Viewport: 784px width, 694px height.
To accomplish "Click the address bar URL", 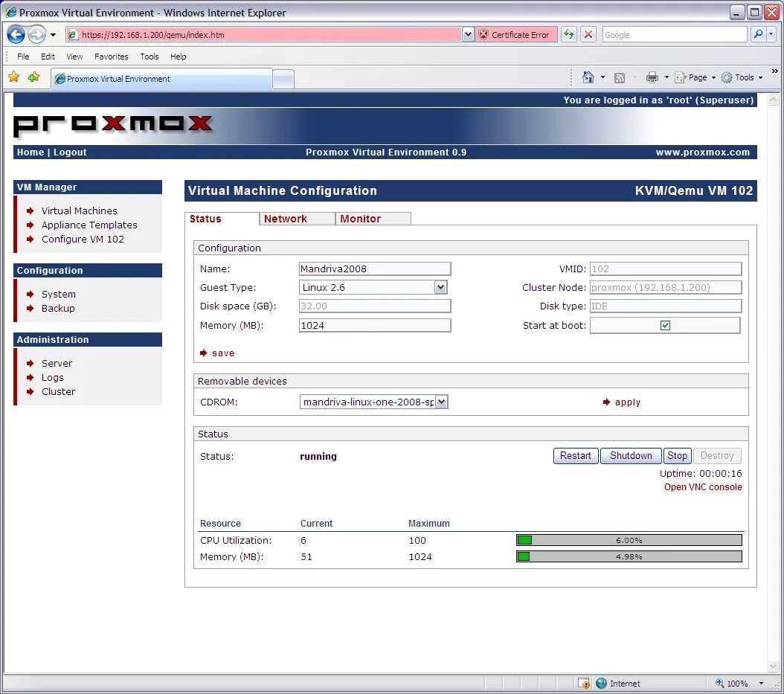I will pos(152,34).
